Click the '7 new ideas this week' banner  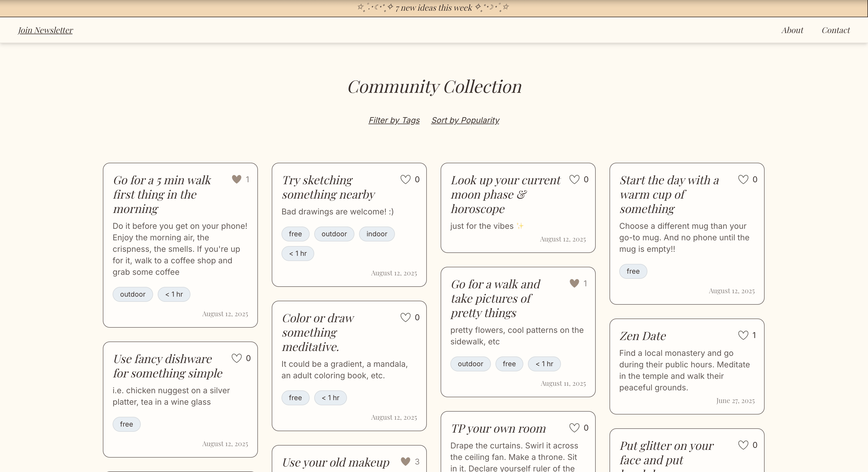tap(434, 8)
